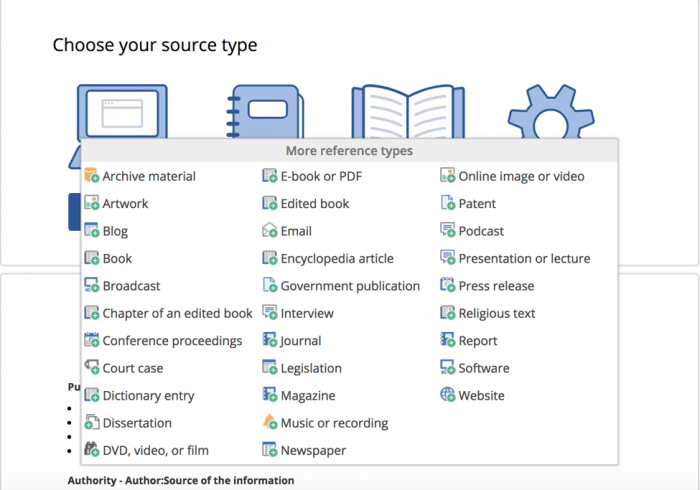The image size is (700, 490).
Task: Select the Email envelope icon
Action: click(270, 231)
